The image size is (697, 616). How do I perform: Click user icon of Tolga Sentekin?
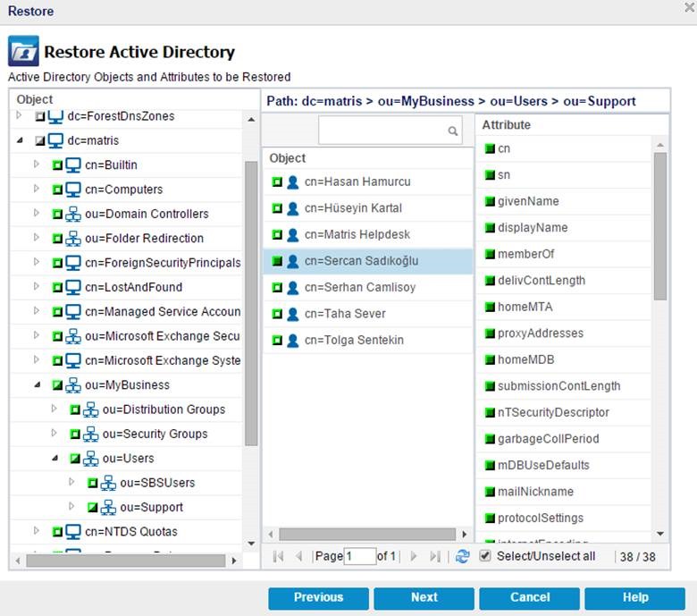tap(292, 341)
